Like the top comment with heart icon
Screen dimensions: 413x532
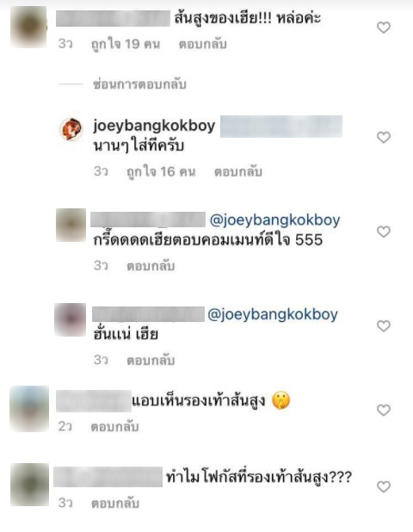tap(384, 28)
